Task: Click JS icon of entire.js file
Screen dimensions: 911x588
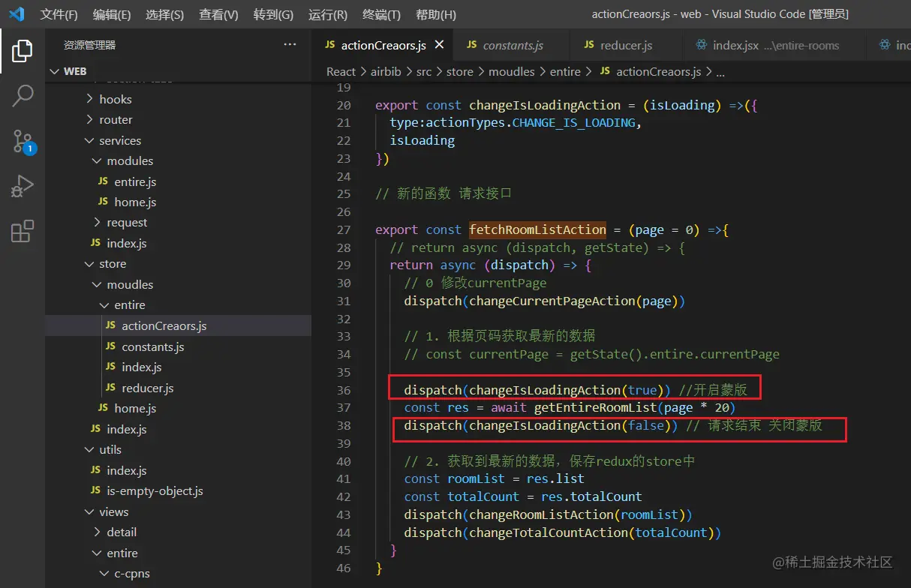Action: tap(103, 181)
